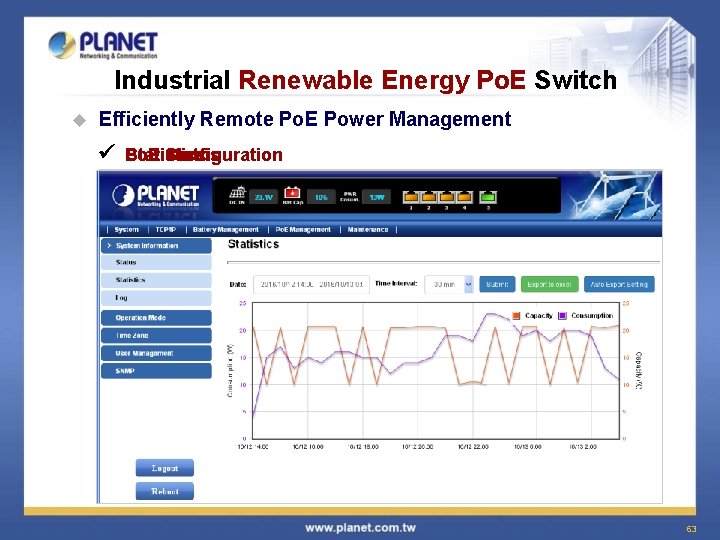The height and width of the screenshot is (540, 720).
Task: Open User Management in sidebar
Action: (156, 354)
